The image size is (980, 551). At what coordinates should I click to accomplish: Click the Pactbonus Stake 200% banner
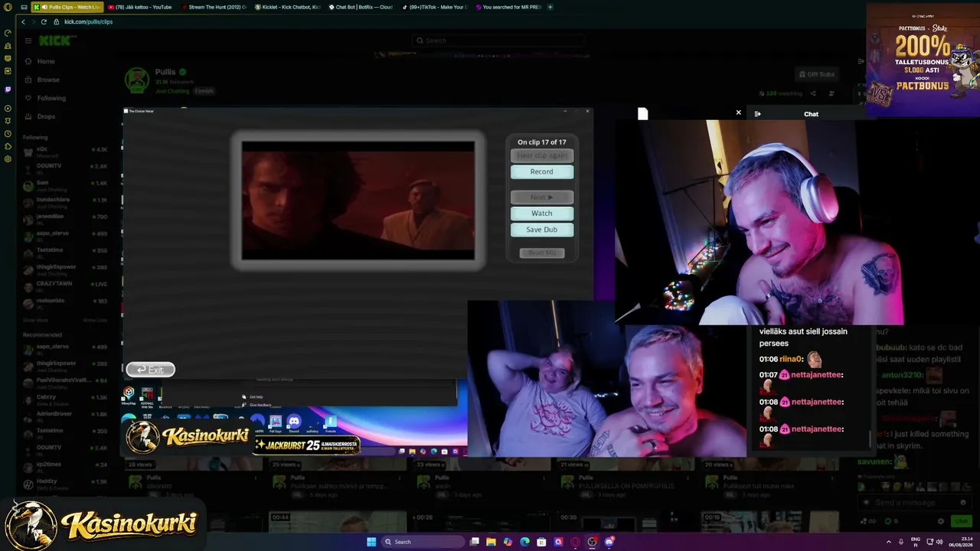pyautogui.click(x=923, y=60)
